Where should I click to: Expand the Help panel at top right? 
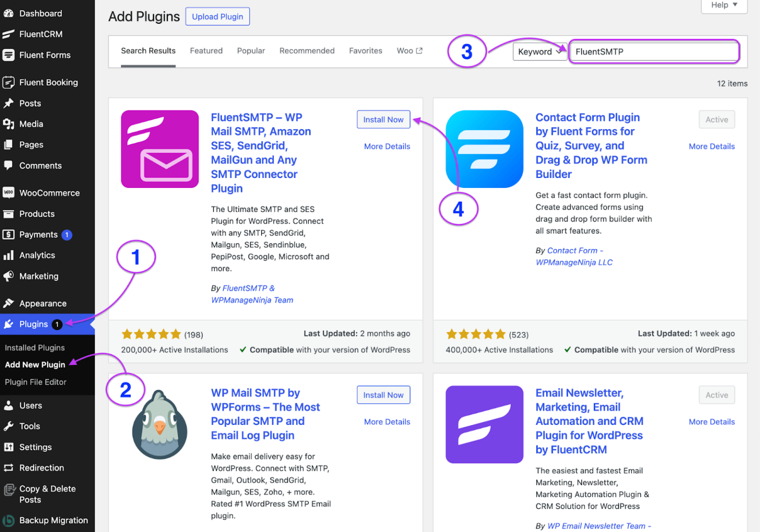[723, 5]
